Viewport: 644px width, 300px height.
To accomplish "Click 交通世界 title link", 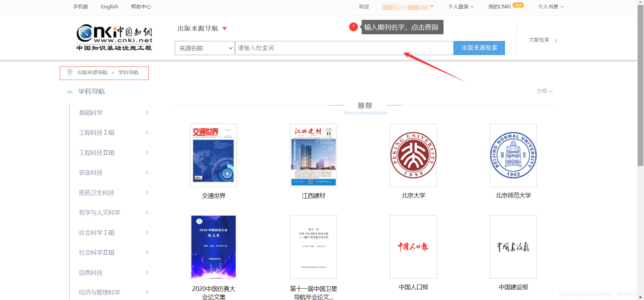I will [214, 196].
